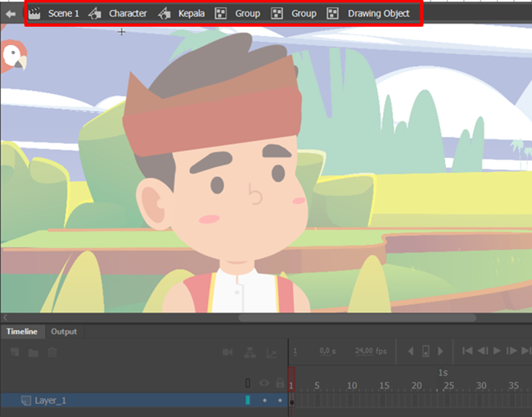Image resolution: width=532 pixels, height=417 pixels.
Task: Switch to the Output tab
Action: pos(64,332)
